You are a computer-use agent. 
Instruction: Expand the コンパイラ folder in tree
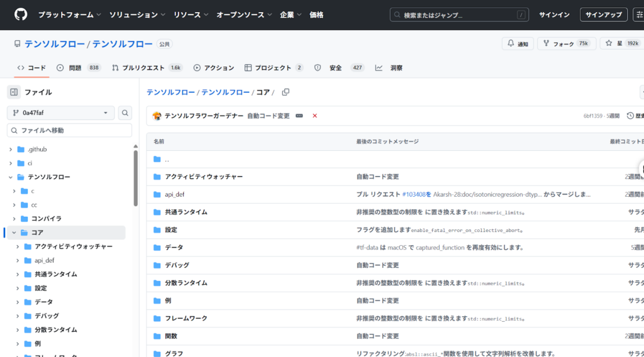click(14, 219)
